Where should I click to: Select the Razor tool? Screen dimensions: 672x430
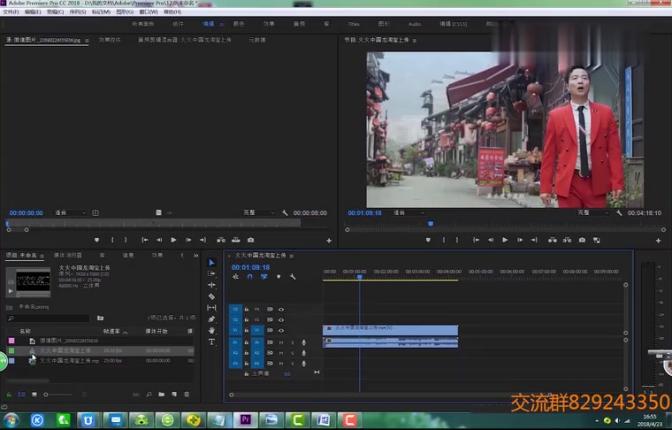[211, 296]
